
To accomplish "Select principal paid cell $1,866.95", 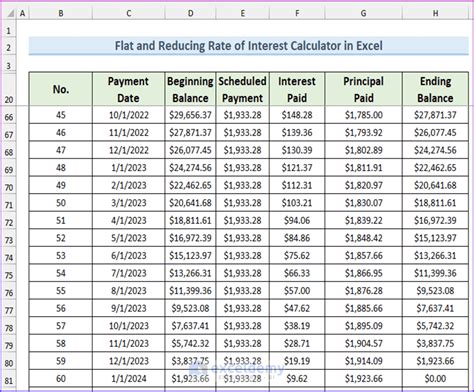I will coord(363,273).
